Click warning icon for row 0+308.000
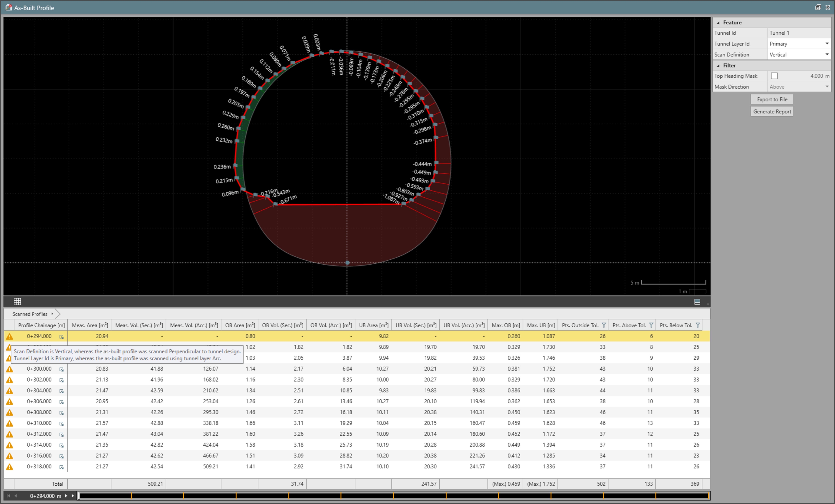The height and width of the screenshot is (504, 835). 9,412
